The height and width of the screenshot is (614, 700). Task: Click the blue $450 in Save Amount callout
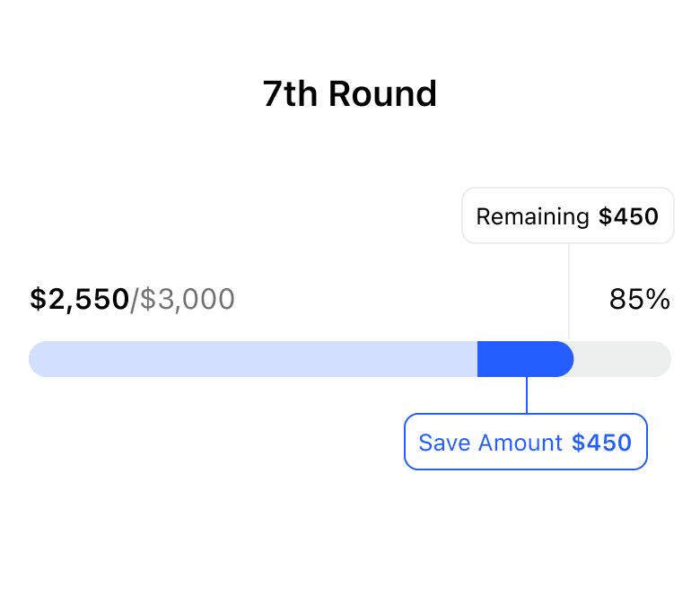click(601, 443)
